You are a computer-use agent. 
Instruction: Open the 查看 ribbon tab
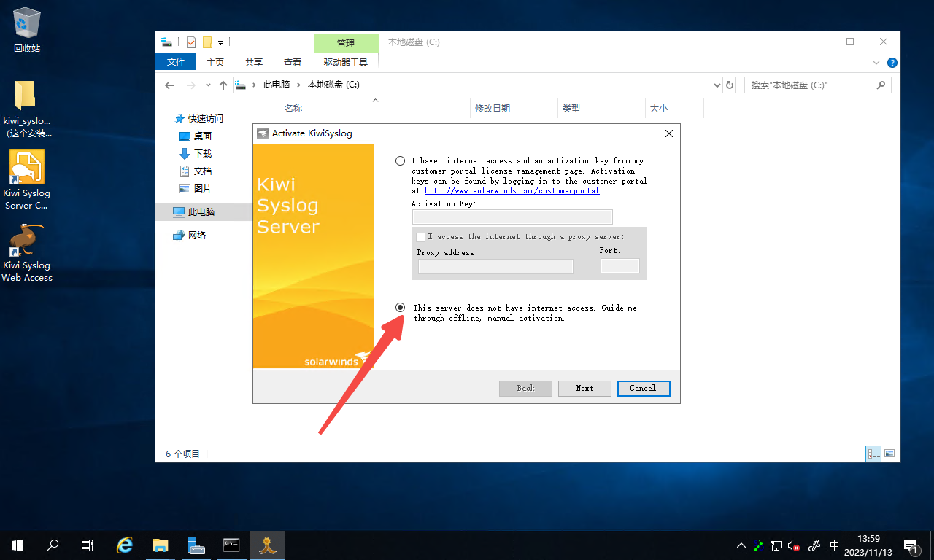[x=293, y=62]
